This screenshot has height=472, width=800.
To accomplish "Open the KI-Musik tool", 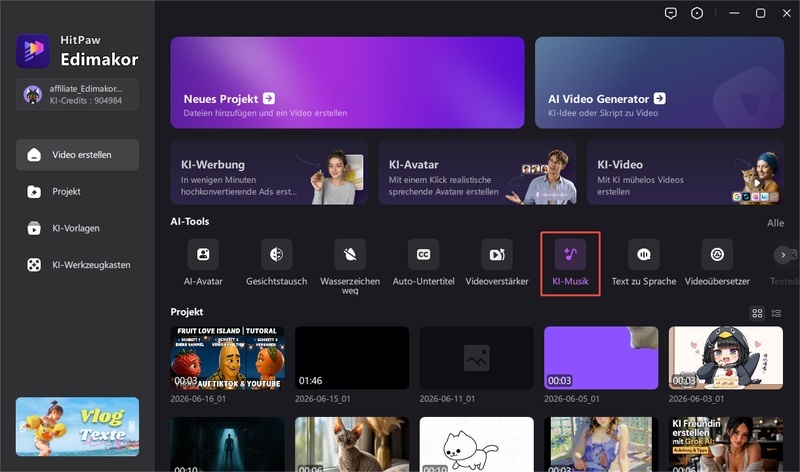I will tap(570, 264).
